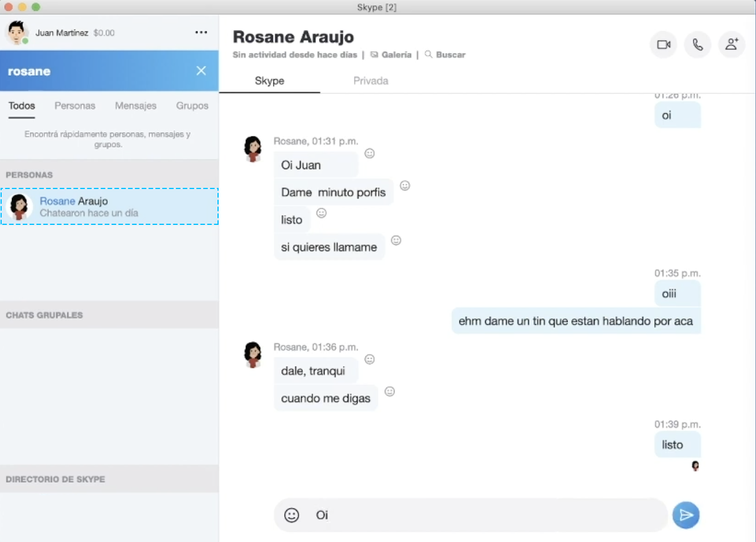The image size is (756, 542).
Task: Click the 'cuando me digas' message bubble
Action: click(x=326, y=399)
